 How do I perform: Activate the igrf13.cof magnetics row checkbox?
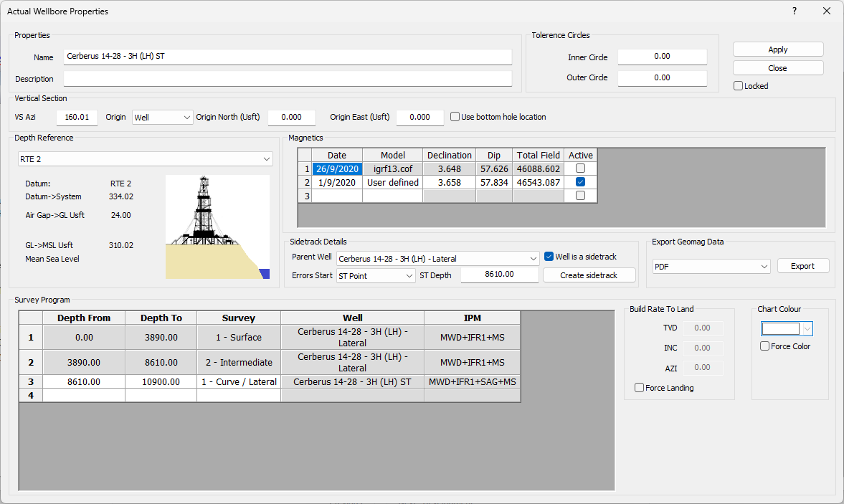tap(580, 168)
